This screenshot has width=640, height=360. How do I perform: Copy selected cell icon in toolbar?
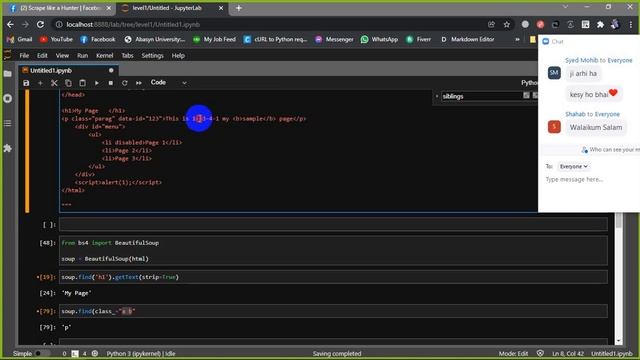coord(68,83)
